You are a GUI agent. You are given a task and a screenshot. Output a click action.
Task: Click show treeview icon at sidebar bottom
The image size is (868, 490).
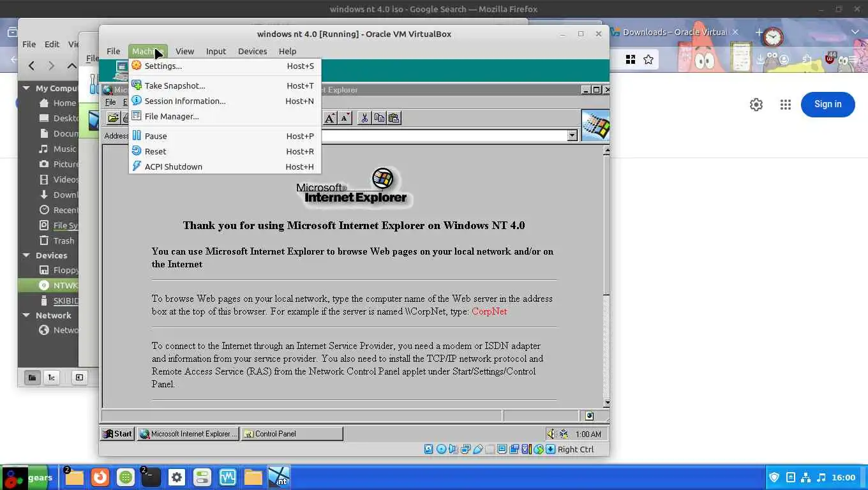pos(52,377)
